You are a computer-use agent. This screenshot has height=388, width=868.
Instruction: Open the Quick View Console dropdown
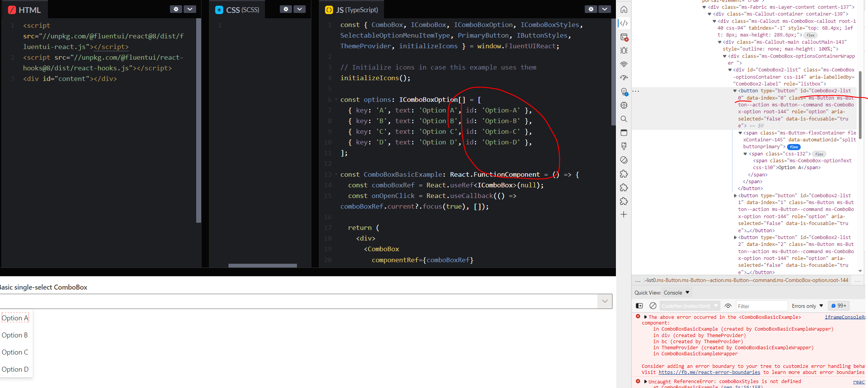click(x=677, y=293)
